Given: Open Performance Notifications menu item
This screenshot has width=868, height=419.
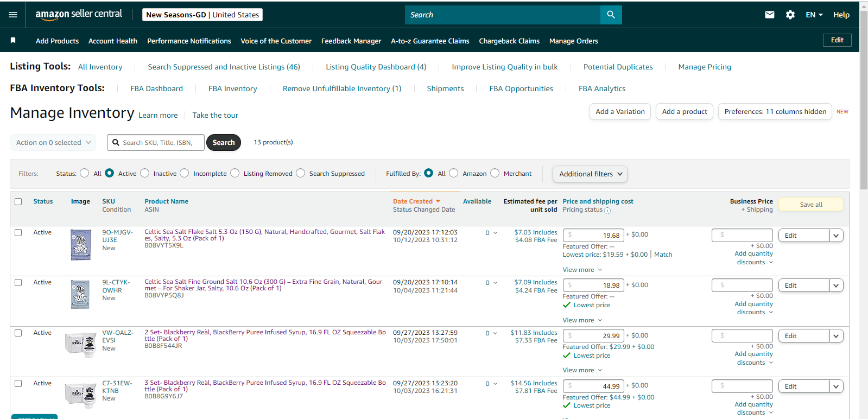Looking at the screenshot, I should pos(189,41).
